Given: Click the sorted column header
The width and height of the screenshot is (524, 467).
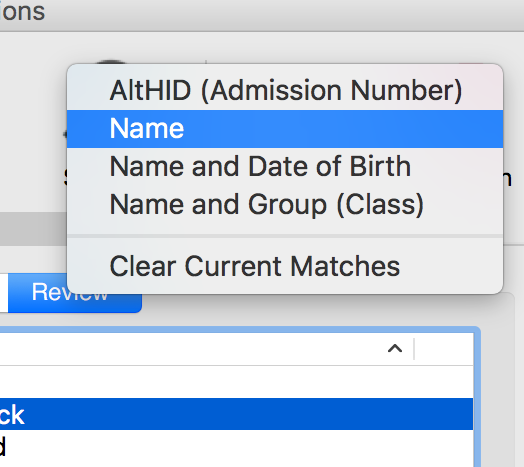Looking at the screenshot, I should pyautogui.click(x=207, y=349).
